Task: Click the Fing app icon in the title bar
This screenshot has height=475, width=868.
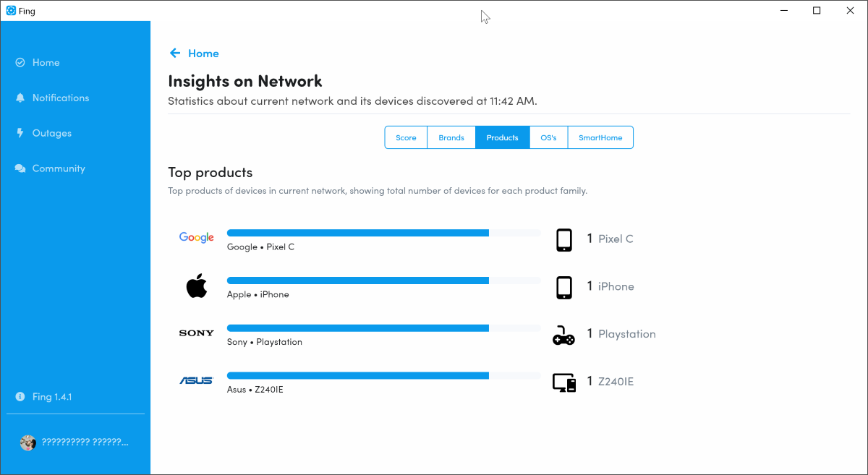Action: [x=11, y=11]
